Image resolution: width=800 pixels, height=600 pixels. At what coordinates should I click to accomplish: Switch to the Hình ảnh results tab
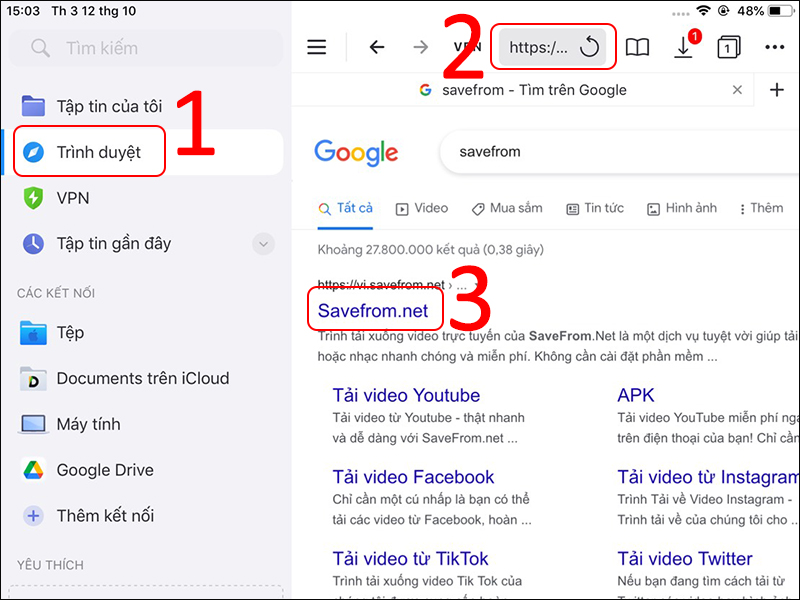pos(682,208)
